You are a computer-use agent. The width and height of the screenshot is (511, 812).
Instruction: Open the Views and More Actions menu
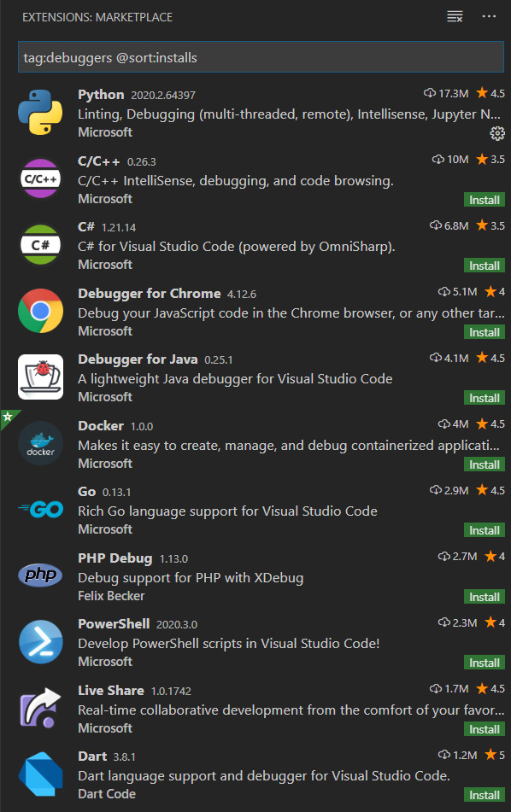[x=489, y=15]
